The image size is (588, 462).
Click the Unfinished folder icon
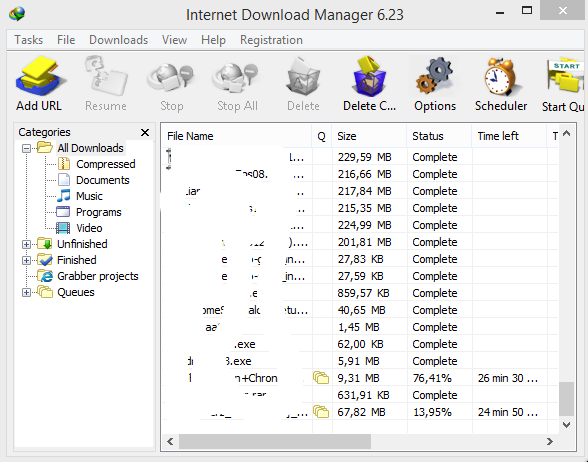[45, 244]
